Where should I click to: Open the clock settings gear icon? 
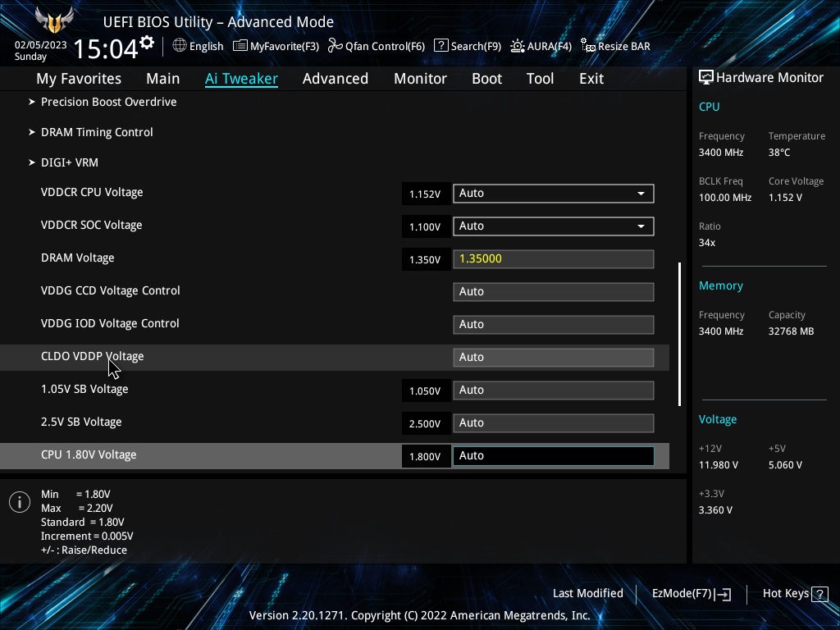tap(147, 42)
